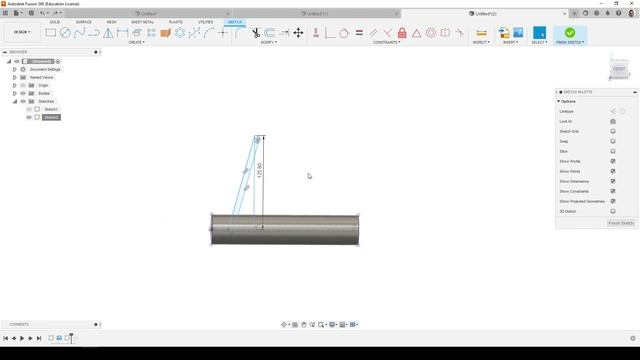640x360 pixels.
Task: Open the Select panel dropdown
Action: point(539,42)
